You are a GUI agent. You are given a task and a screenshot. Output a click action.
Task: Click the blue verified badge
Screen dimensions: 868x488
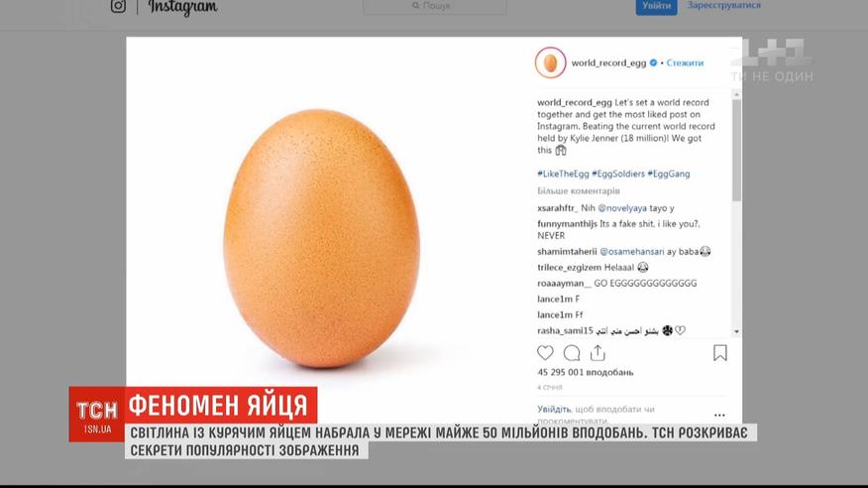click(653, 62)
